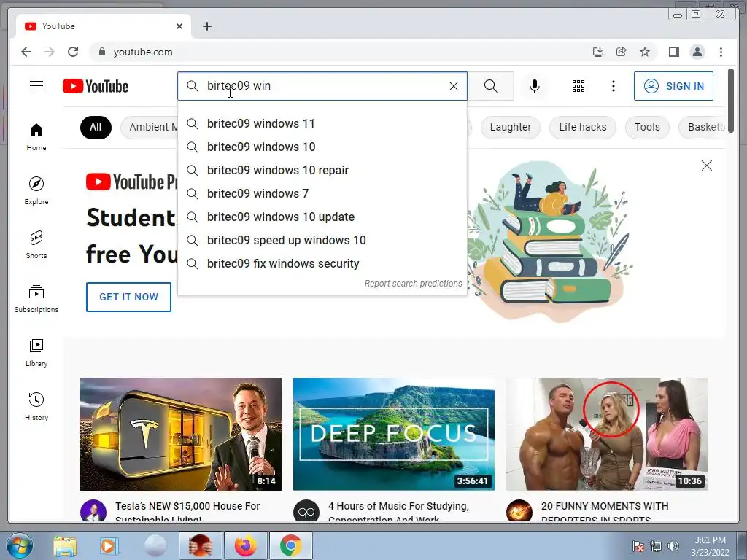Click Report search predictions link
The image size is (747, 560).
click(413, 284)
